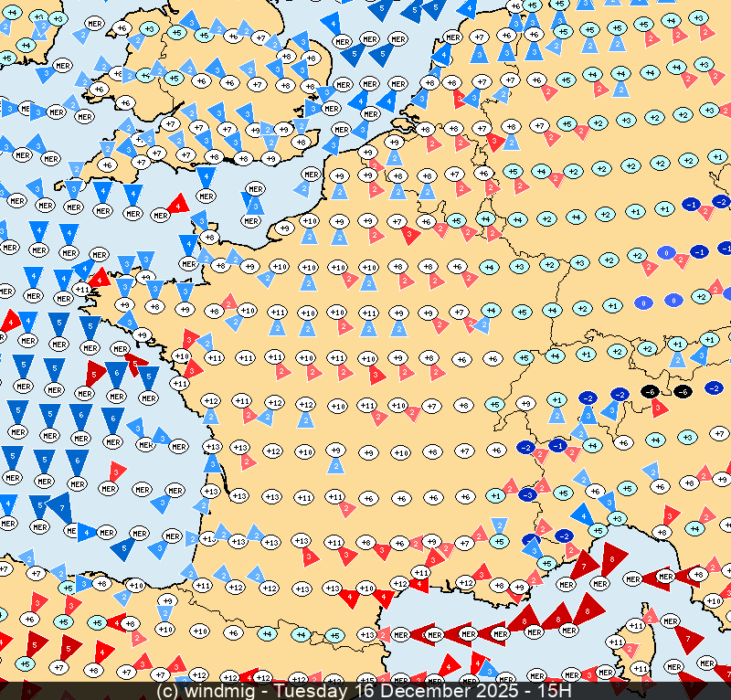
Task: Click the dark blue -3 temperature marker
Action: (x=527, y=494)
